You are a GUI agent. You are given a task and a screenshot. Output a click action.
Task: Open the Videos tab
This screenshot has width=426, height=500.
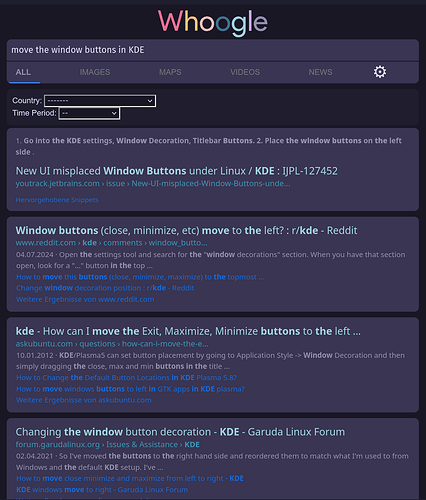(x=245, y=72)
